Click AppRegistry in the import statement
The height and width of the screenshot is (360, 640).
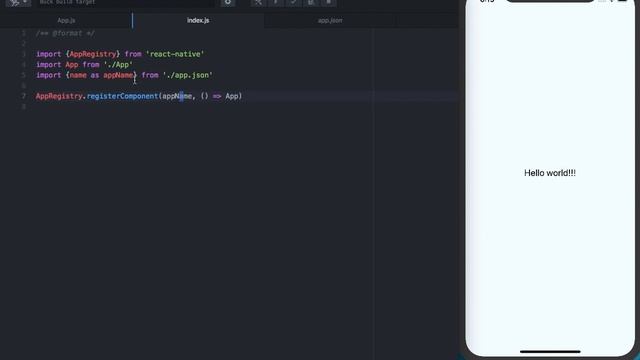click(93, 54)
